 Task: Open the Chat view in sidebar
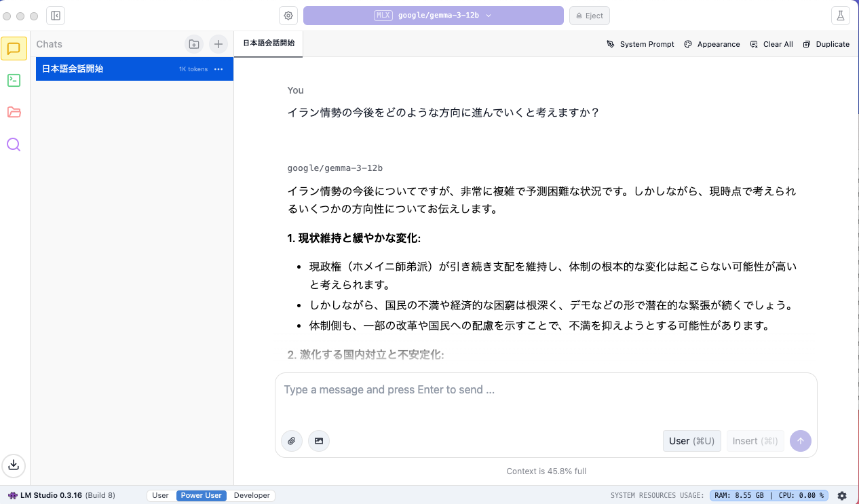coord(14,48)
